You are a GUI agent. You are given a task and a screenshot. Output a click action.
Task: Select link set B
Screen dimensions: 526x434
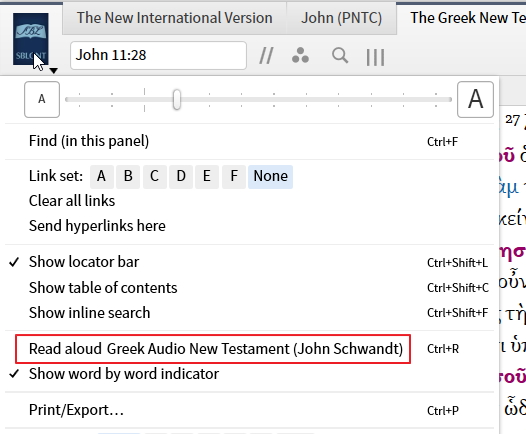click(x=128, y=176)
